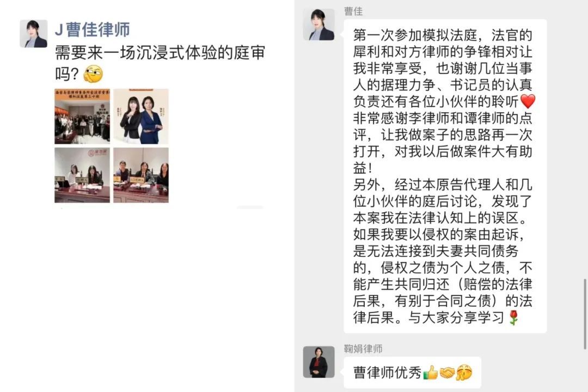Open J曹佳律师 profile avatar in Moments post
Screen dimensions: 588x392
33,34
